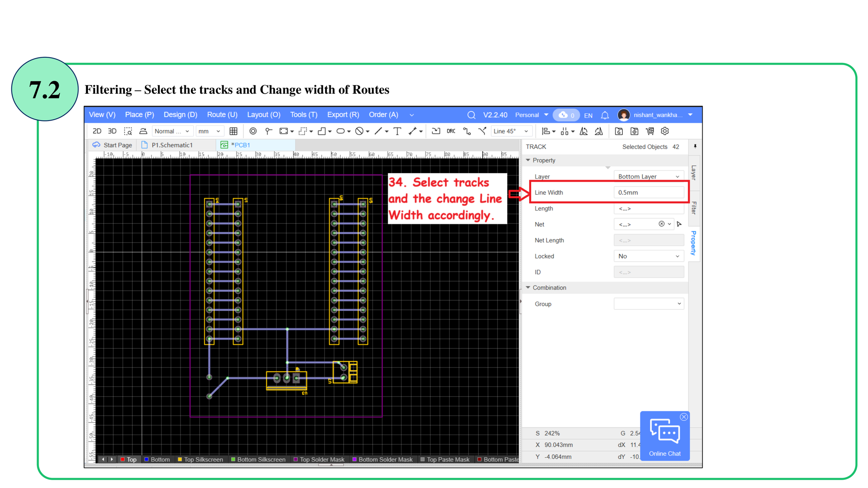Select the text tool
Image resolution: width=868 pixels, height=488 pixels.
[x=397, y=131]
